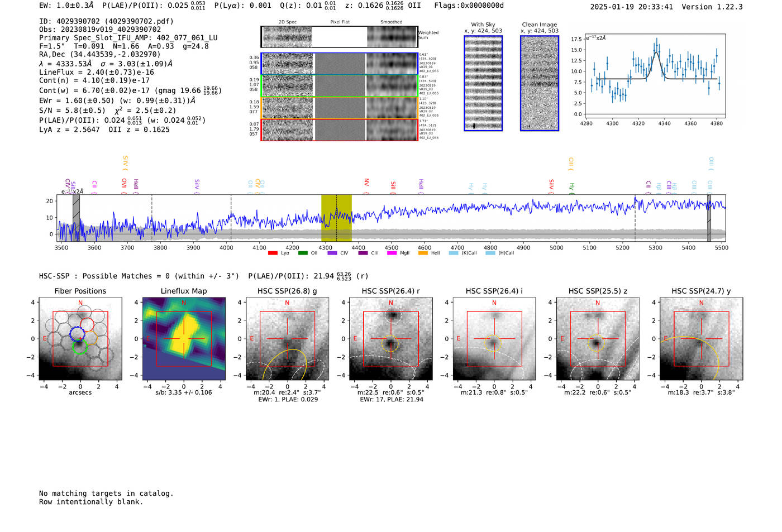782x532 pixels.
Task: Click the blue-outlined fiber 2D spectrum row
Action: (339, 64)
